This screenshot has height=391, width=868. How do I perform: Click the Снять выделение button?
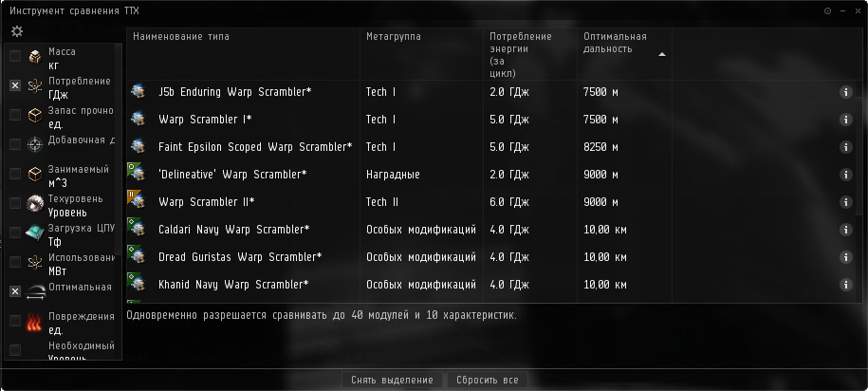point(392,380)
